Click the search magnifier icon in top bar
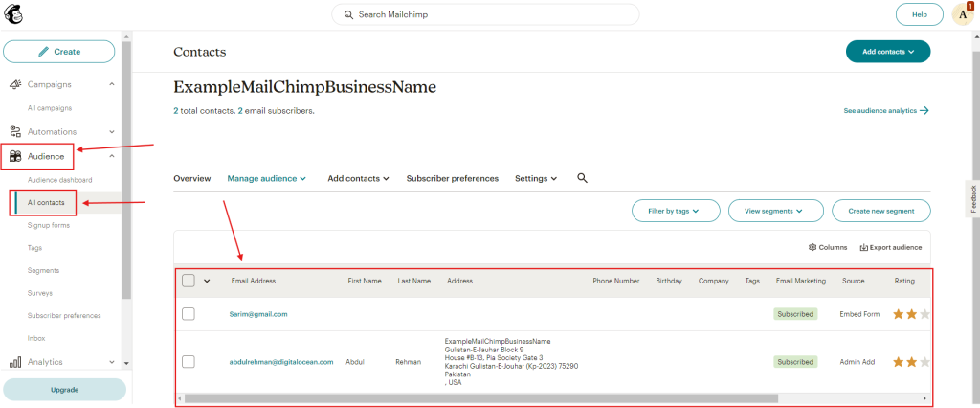 coord(348,14)
